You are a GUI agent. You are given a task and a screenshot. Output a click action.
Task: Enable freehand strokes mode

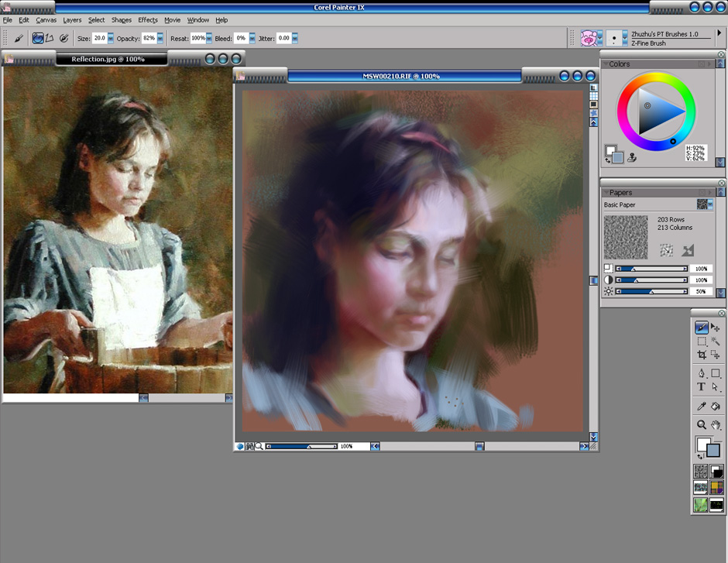(x=38, y=38)
